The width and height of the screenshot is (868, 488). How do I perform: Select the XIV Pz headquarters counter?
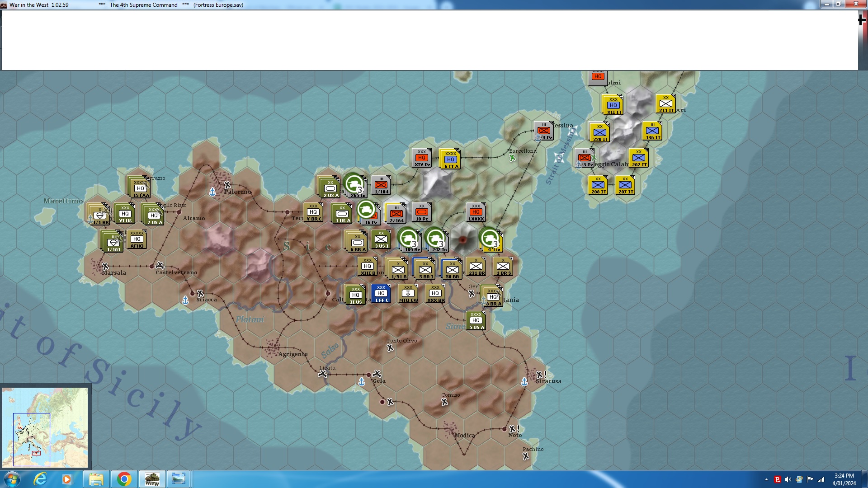click(421, 158)
